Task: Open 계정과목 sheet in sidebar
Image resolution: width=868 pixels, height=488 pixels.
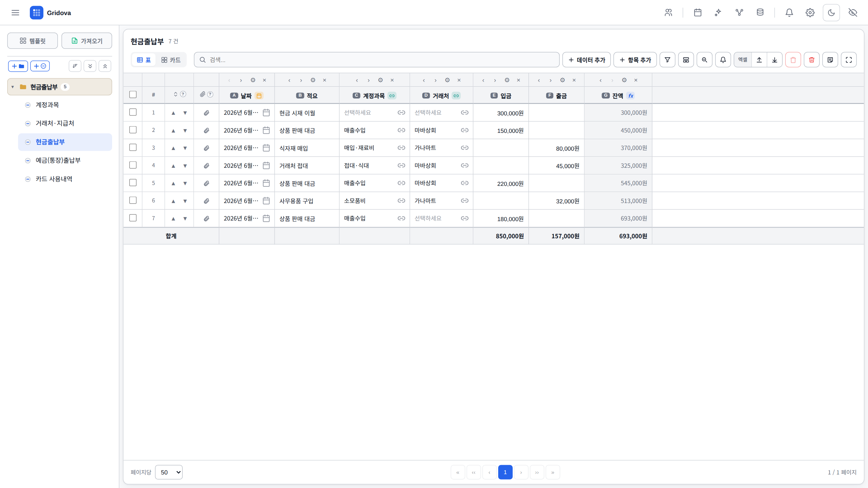Action: 65,105
